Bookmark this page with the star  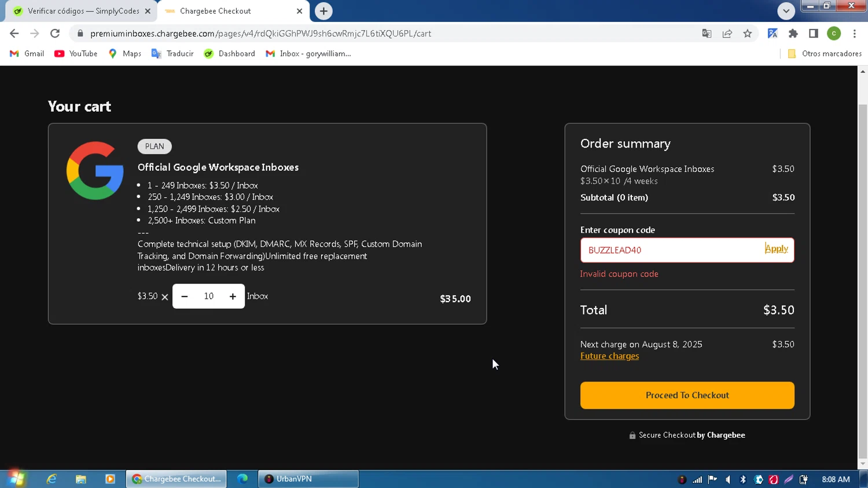click(x=748, y=34)
